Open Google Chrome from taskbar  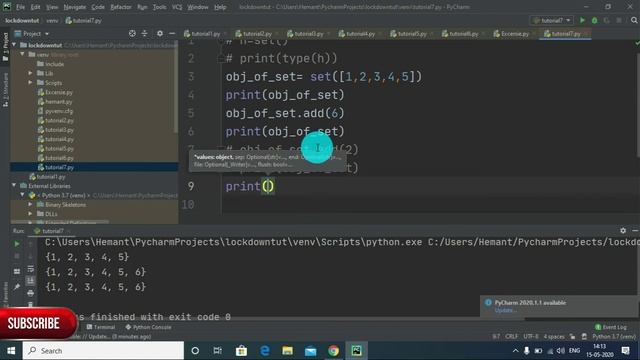click(333, 351)
